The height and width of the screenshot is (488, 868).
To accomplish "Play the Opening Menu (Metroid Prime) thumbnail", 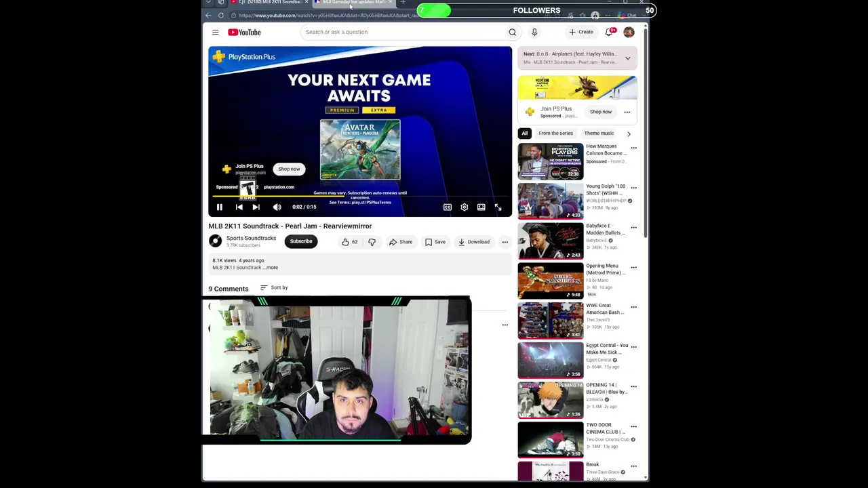I will 550,281.
